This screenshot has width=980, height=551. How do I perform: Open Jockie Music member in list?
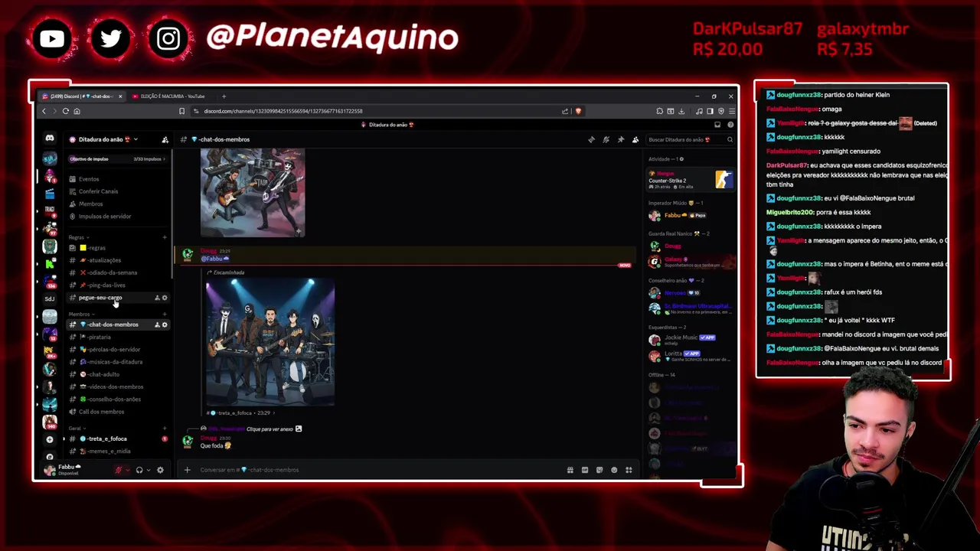[691, 338]
